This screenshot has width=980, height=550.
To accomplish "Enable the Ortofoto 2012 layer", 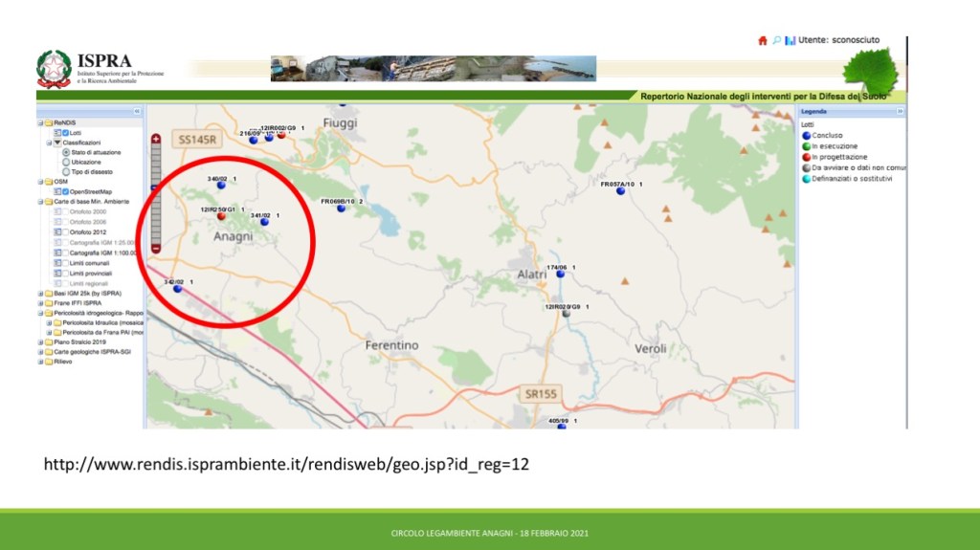I will coord(65,231).
